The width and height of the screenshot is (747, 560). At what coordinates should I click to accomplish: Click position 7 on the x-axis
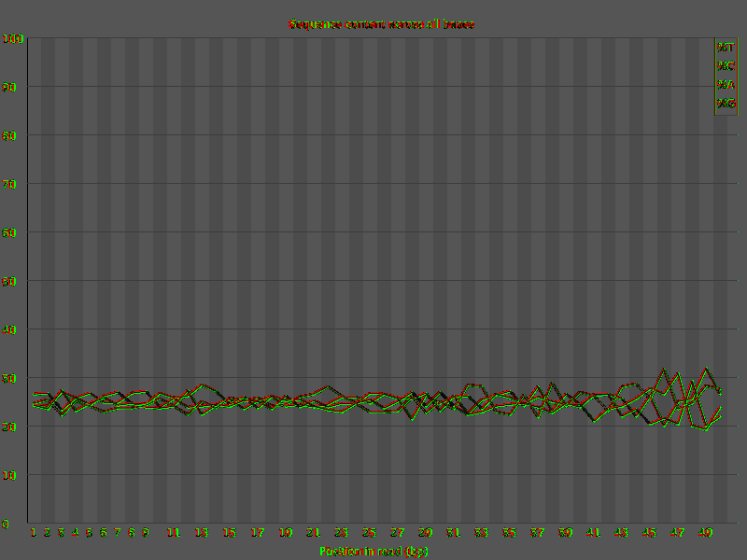pyautogui.click(x=118, y=533)
